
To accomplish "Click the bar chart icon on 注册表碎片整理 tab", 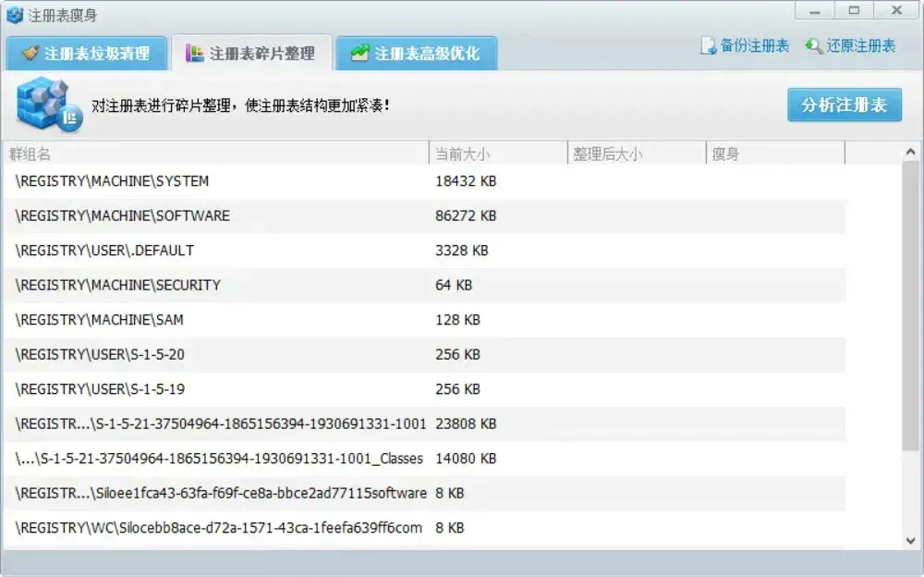I will (x=193, y=53).
